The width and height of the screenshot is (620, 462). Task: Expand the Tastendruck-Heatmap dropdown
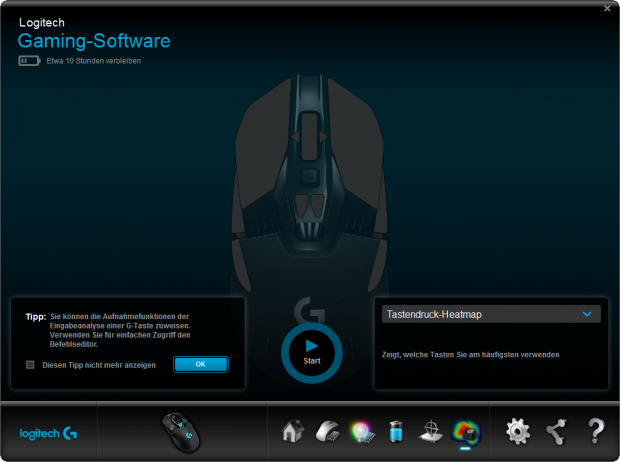[491, 314]
